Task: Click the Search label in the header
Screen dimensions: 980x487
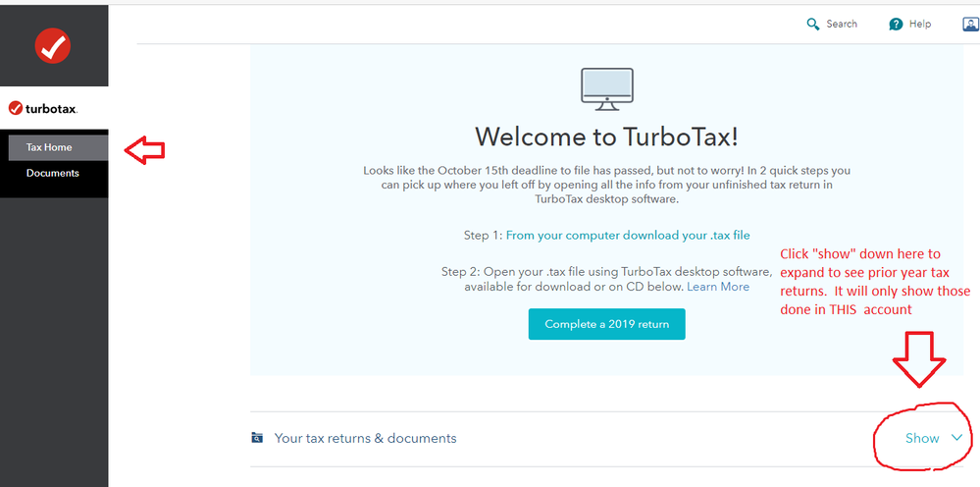Action: pos(841,25)
